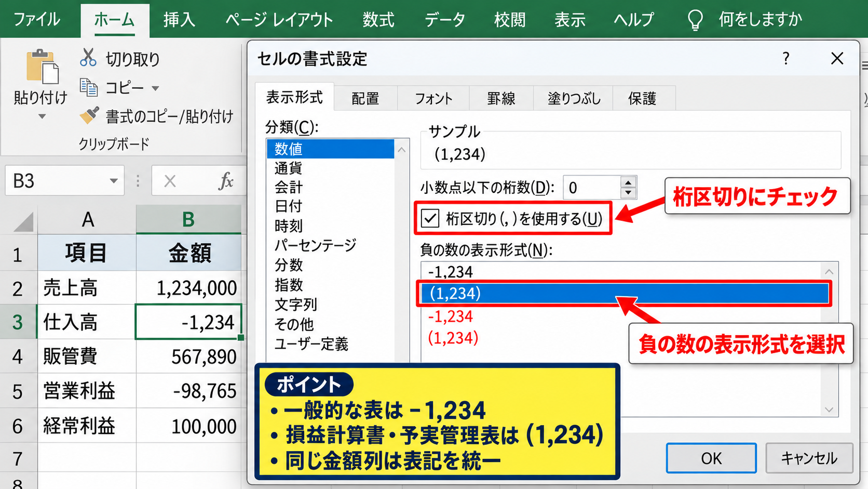868x489 pixels.
Task: Select cell containing 1,234,000
Action: point(188,287)
